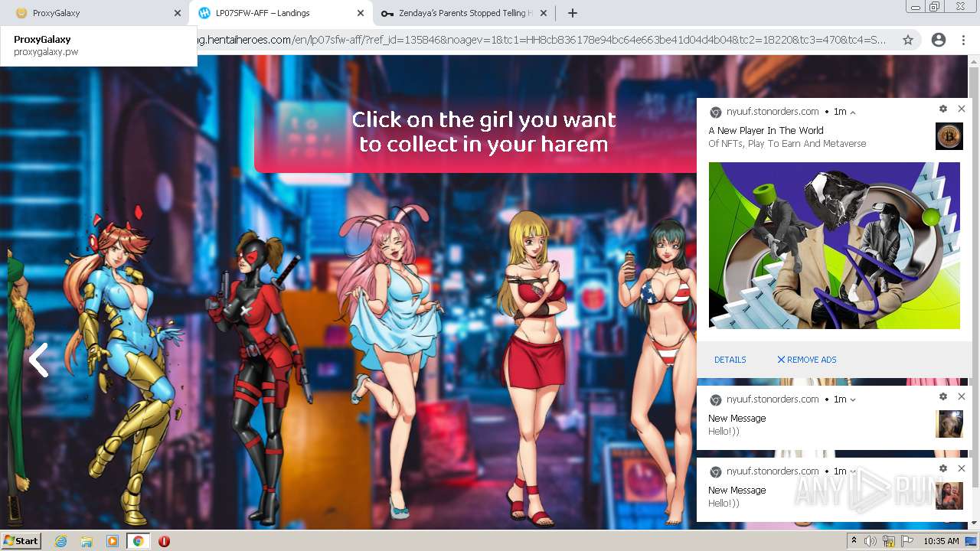Open the Chrome profile avatar menu
This screenshot has width=980, height=551.
click(939, 40)
